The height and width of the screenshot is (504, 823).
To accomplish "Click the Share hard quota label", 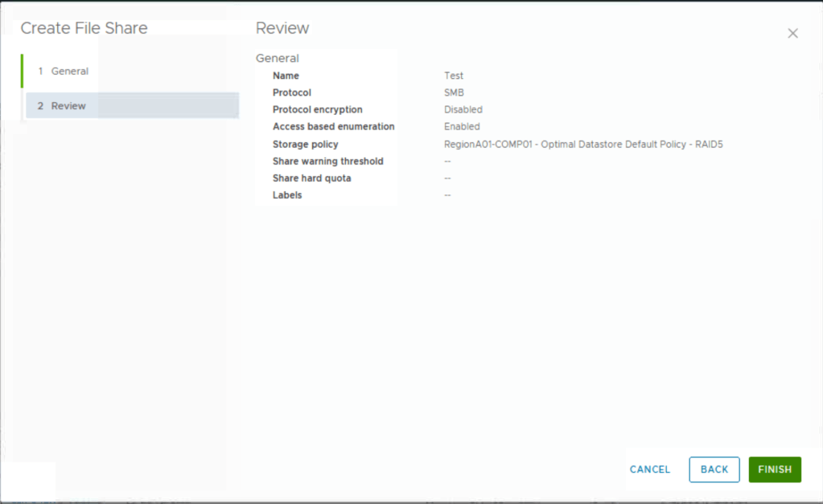I will (311, 178).
